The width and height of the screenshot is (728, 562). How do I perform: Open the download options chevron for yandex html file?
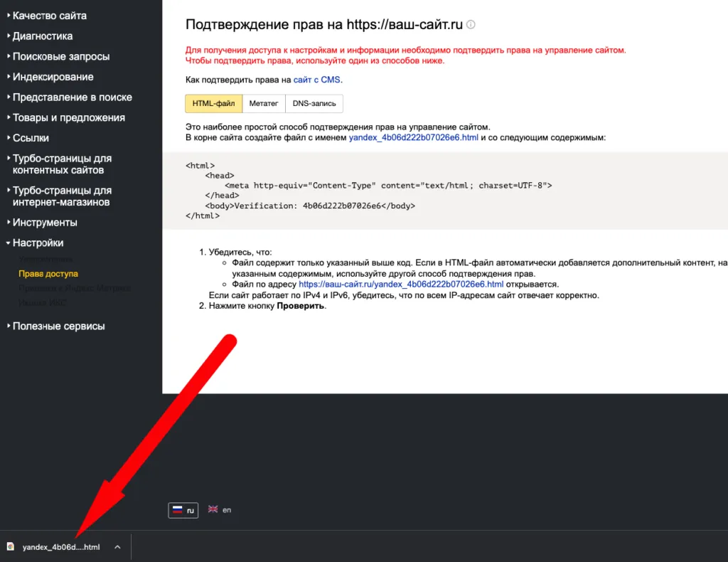pos(117,547)
